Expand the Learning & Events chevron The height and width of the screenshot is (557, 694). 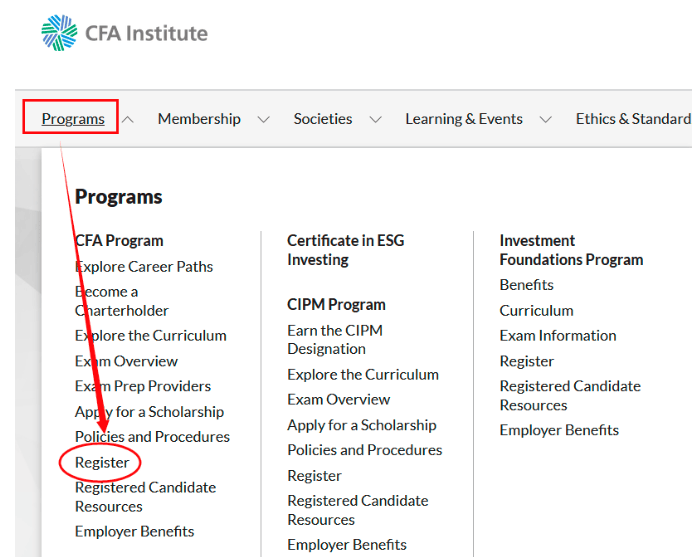[546, 120]
